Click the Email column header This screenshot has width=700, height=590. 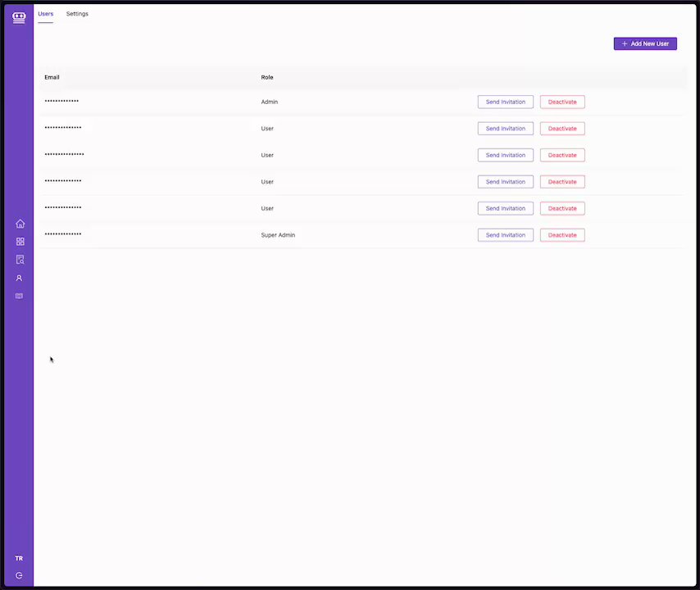(x=52, y=77)
